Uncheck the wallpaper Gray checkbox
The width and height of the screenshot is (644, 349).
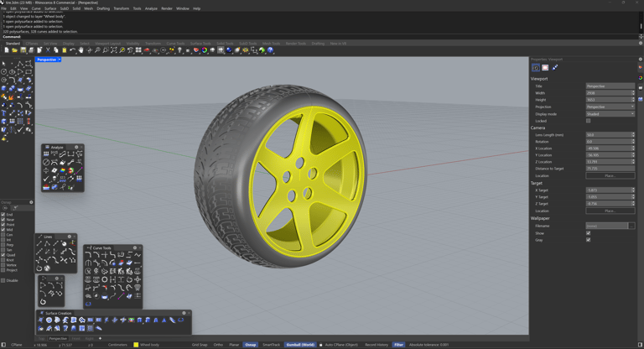[588, 240]
